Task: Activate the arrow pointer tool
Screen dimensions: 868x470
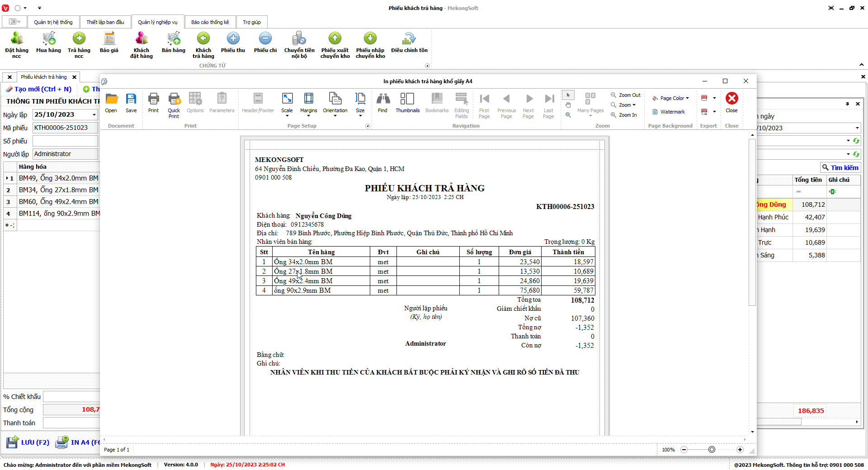Action: [568, 95]
